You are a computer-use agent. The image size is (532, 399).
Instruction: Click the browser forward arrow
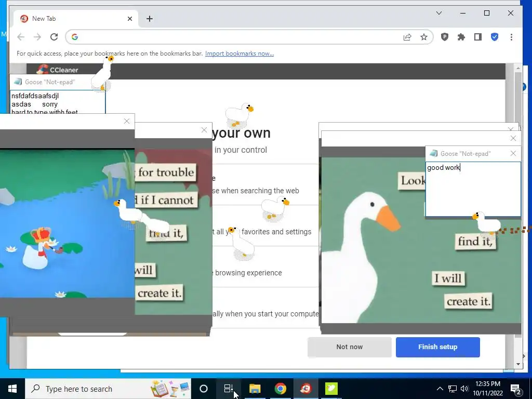click(x=37, y=37)
